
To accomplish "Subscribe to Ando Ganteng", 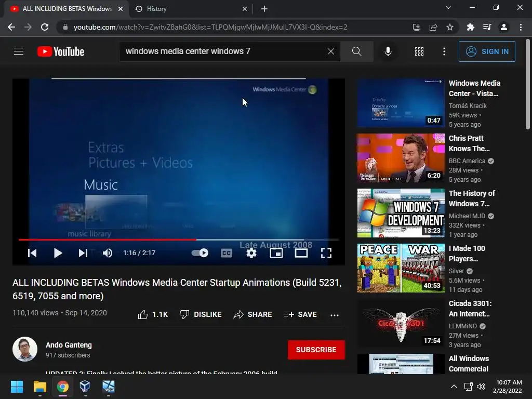I will [x=316, y=350].
